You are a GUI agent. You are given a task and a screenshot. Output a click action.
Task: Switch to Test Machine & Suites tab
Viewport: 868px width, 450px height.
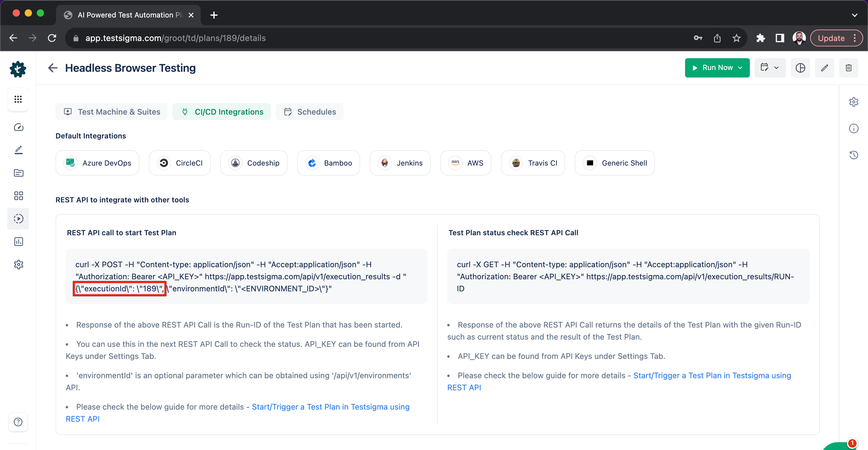(112, 112)
